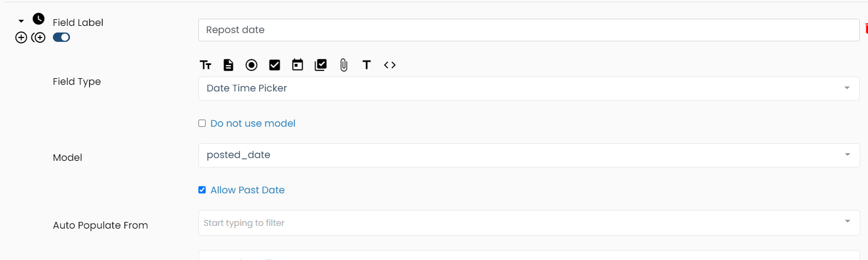Click into the Repost date label input
The image size is (868, 260).
tap(528, 30)
